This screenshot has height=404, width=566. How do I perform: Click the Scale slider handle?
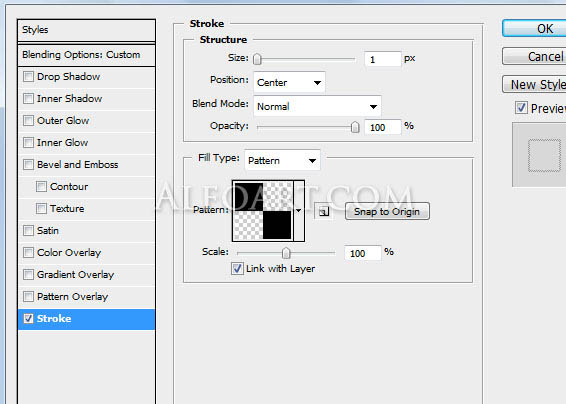pyautogui.click(x=286, y=253)
